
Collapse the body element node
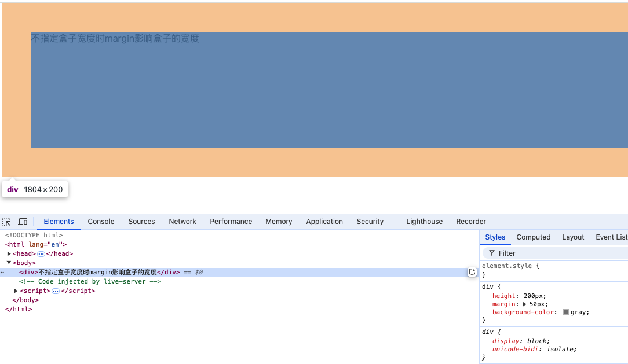tap(9, 263)
